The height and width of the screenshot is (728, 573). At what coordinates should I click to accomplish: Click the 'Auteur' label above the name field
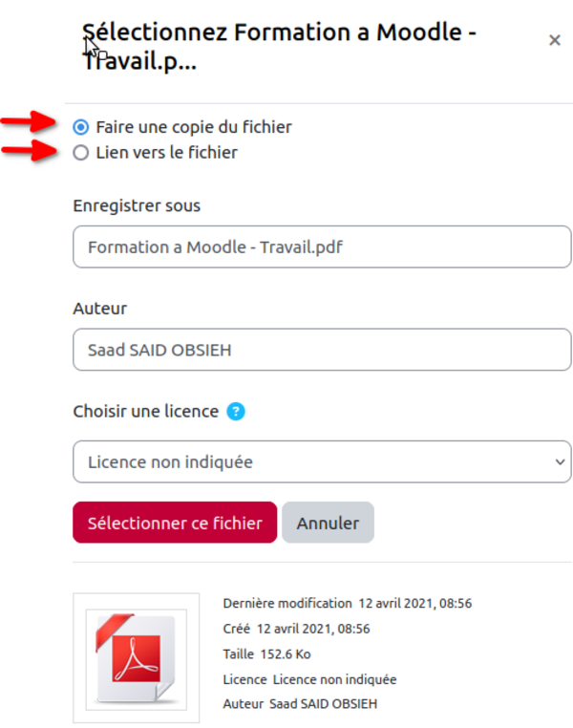[99, 309]
